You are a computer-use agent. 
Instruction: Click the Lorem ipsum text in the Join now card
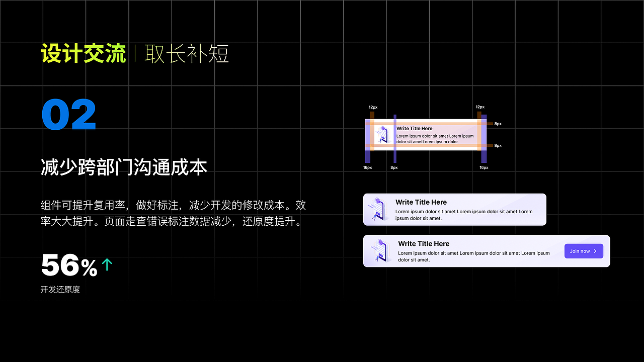click(473, 256)
